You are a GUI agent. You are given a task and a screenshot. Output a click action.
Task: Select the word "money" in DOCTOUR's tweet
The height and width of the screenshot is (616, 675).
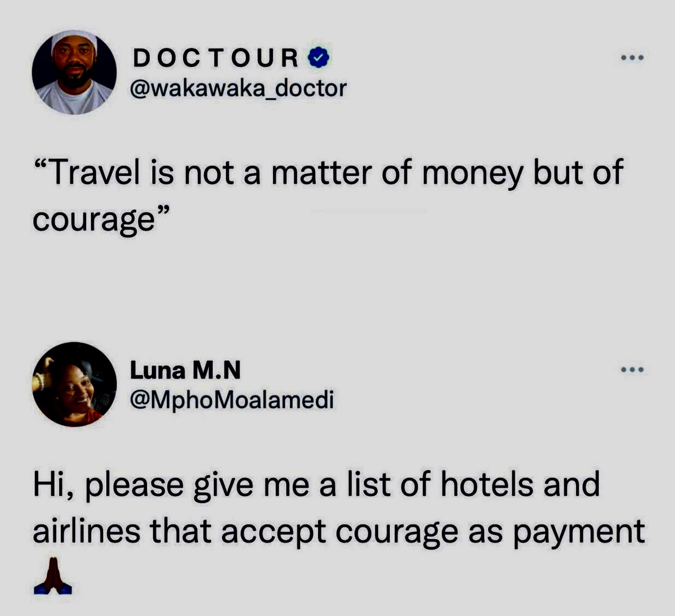point(472,174)
